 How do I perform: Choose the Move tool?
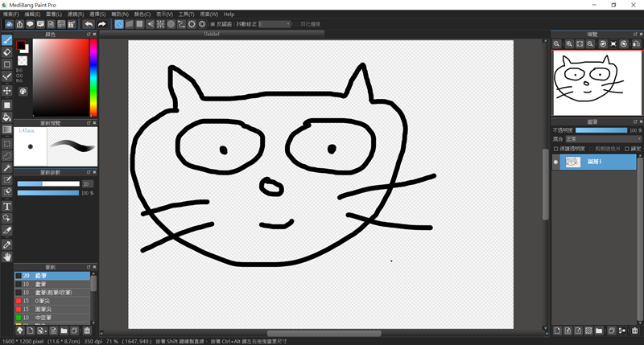tap(7, 91)
